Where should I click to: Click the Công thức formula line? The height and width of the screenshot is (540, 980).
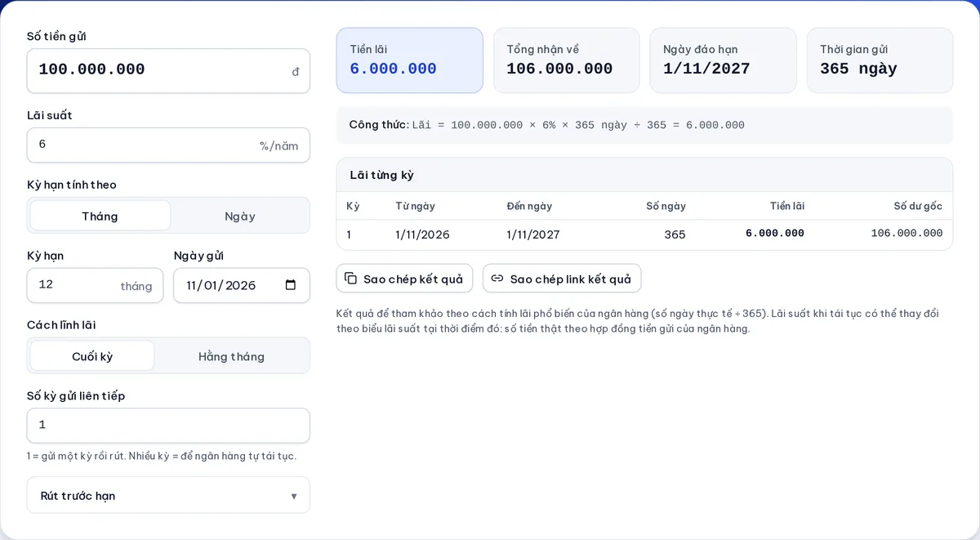644,125
